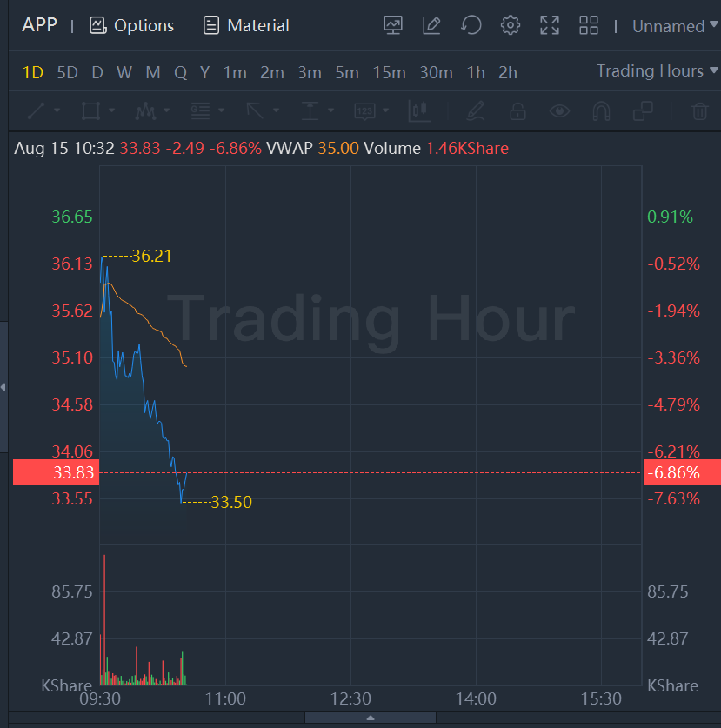
Task: Toggle the lock drawings icon
Action: coord(517,110)
